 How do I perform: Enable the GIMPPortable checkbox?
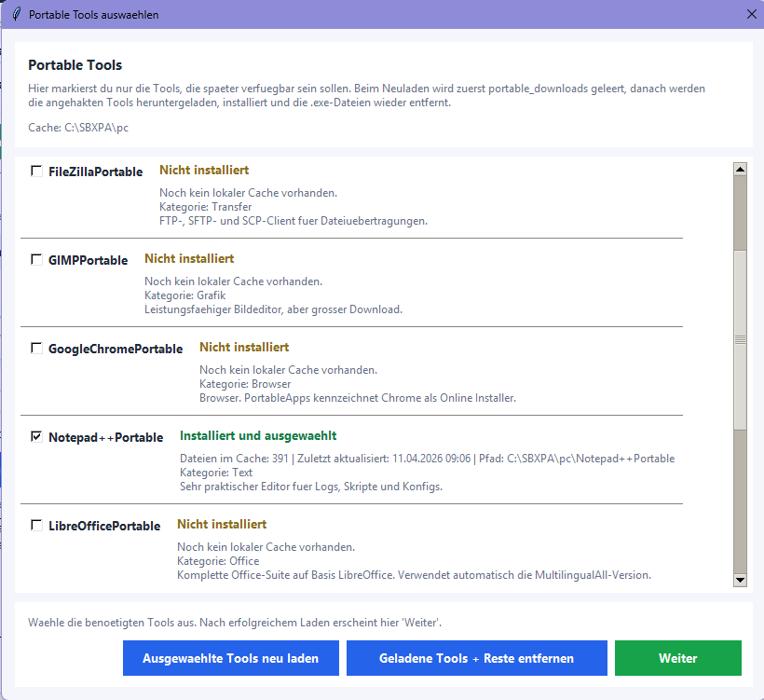36,260
